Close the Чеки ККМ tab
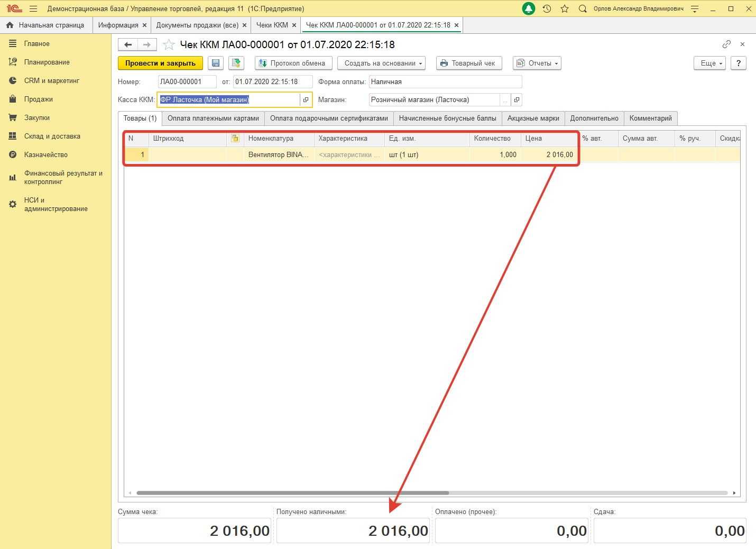756x549 pixels. coord(294,25)
